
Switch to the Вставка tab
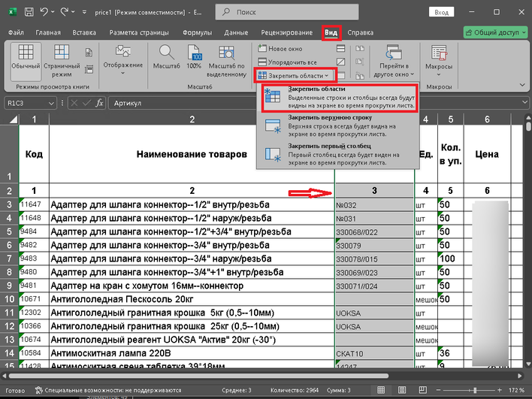point(84,32)
